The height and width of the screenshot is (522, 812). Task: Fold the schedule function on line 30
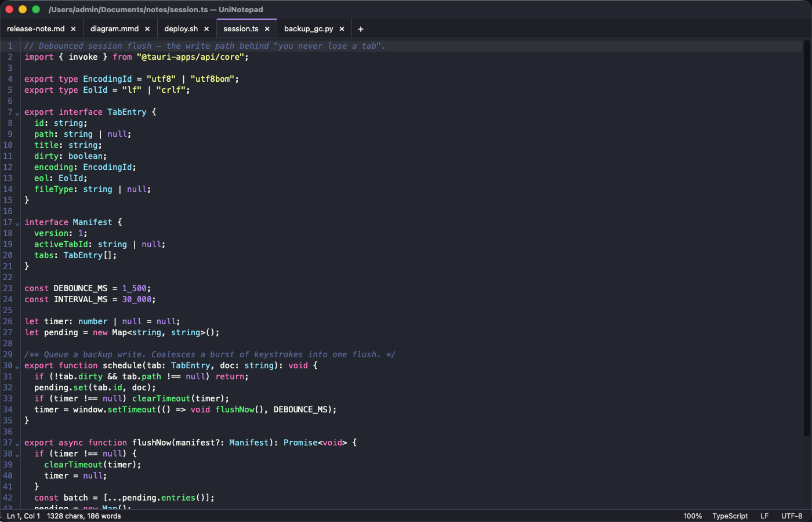[17, 367]
